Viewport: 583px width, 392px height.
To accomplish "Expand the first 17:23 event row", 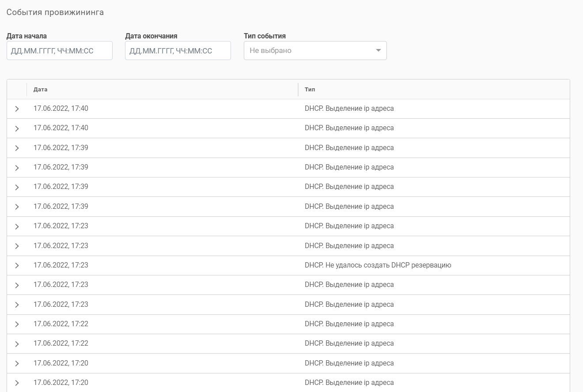I will coord(17,226).
